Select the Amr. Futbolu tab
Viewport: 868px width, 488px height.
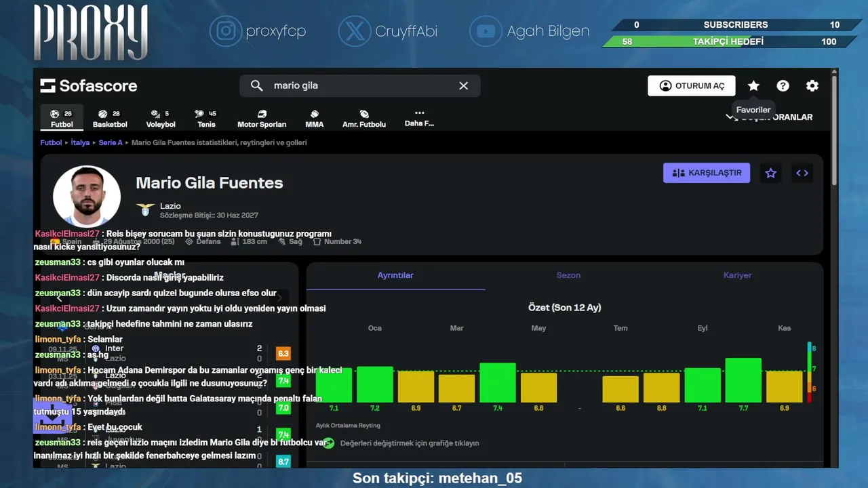364,118
